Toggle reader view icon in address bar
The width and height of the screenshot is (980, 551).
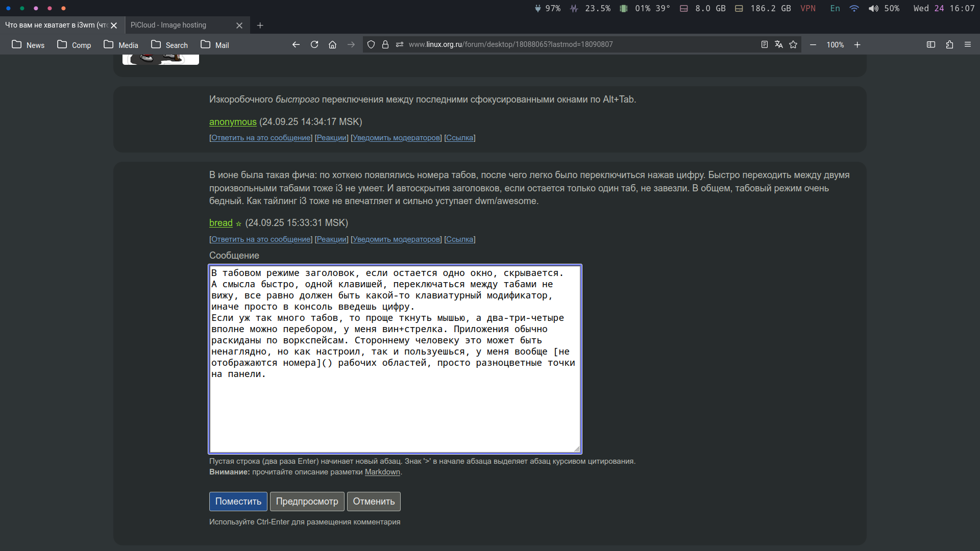pos(764,45)
